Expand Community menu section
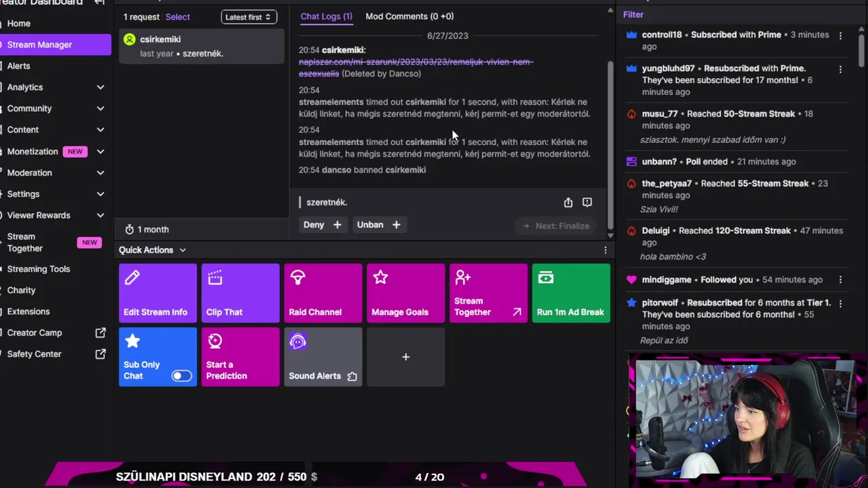Screen dimensions: 868x488 100,108
